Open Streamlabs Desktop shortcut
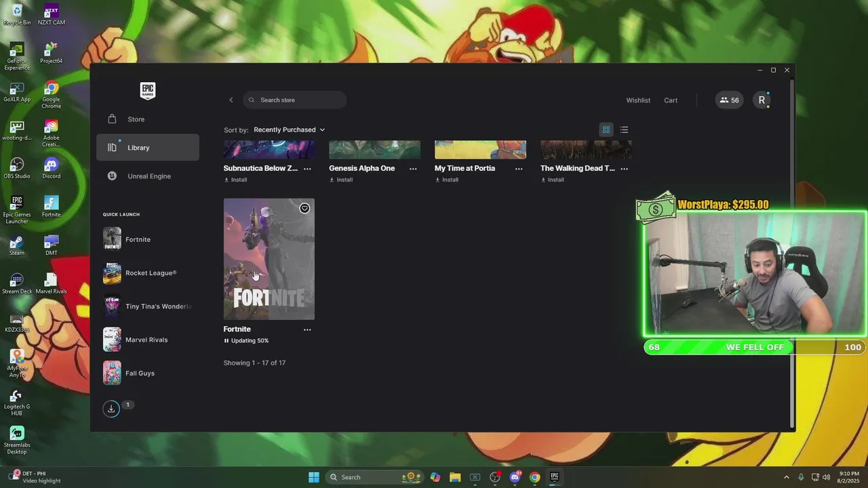 tap(17, 441)
